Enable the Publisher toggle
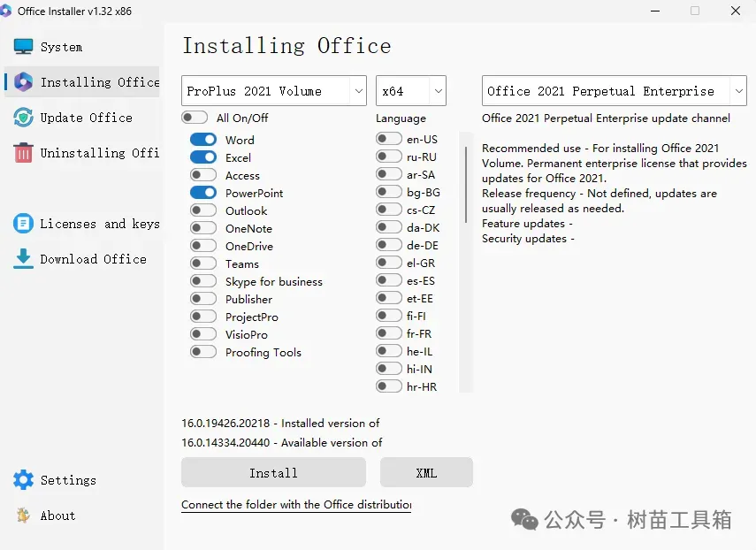Image resolution: width=756 pixels, height=550 pixels. point(203,299)
